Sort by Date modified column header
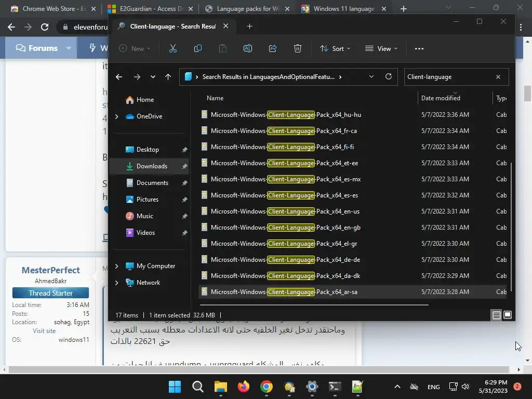This screenshot has width=532, height=399. [441, 98]
